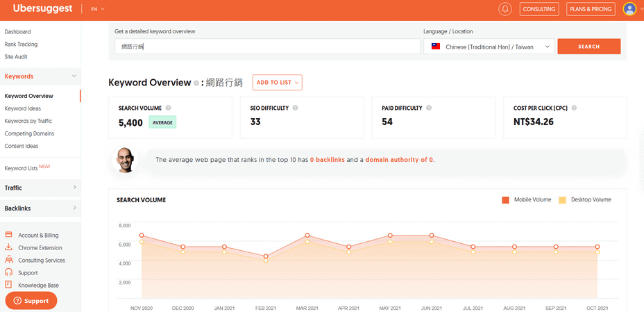This screenshot has width=644, height=312.
Task: Click the Search Volume help question mark
Action: (169, 108)
